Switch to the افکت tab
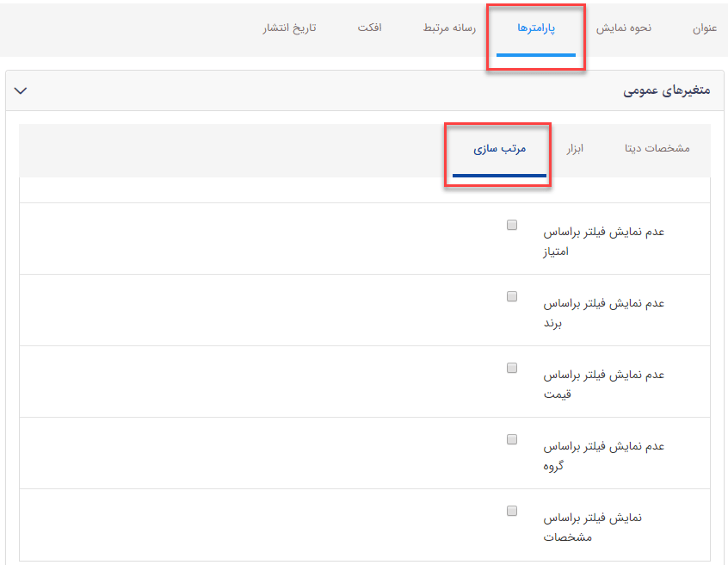Image resolution: width=728 pixels, height=565 pixels. point(370,27)
